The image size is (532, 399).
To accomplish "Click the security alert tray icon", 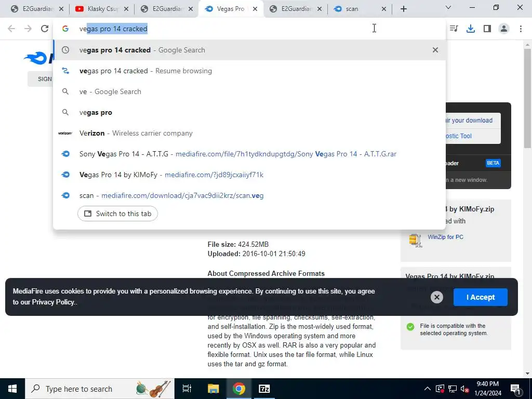I will [x=440, y=389].
